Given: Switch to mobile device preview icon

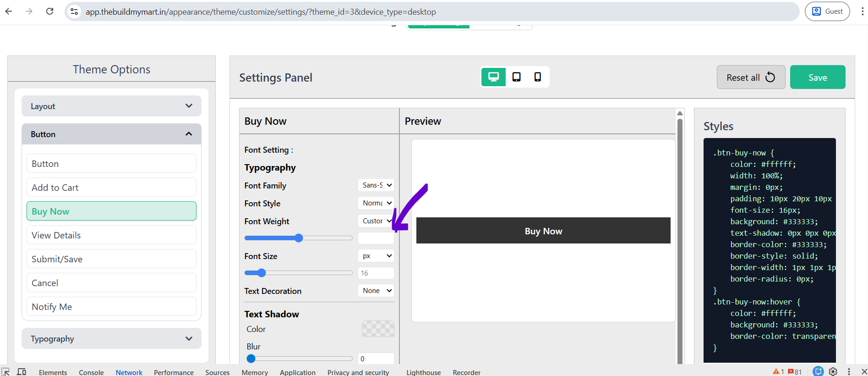Looking at the screenshot, I should [x=537, y=77].
